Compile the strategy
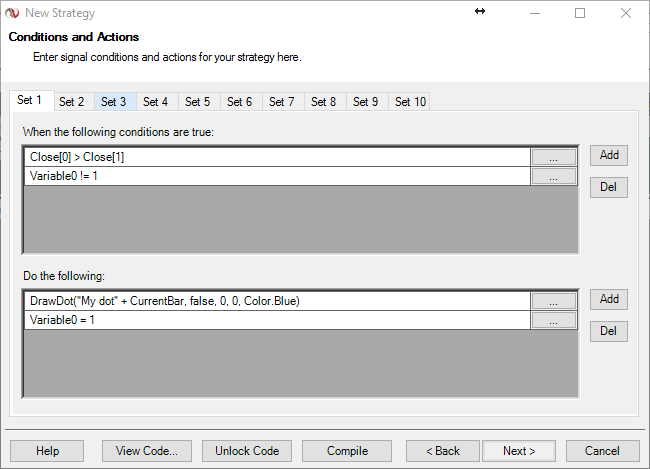This screenshot has width=650, height=469. [347, 451]
